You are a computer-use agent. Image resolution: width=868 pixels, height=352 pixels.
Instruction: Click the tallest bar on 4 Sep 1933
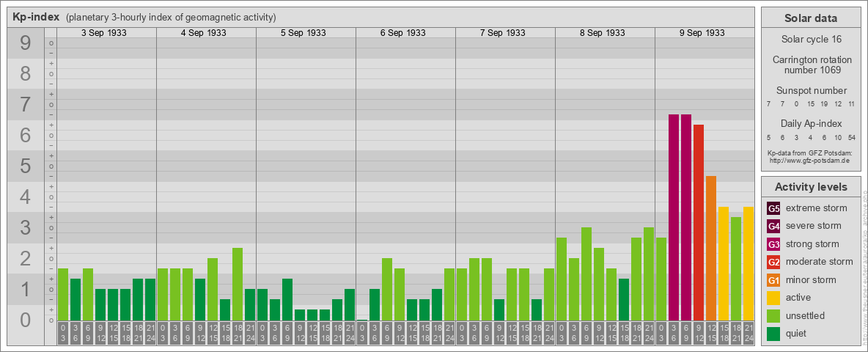click(x=238, y=284)
